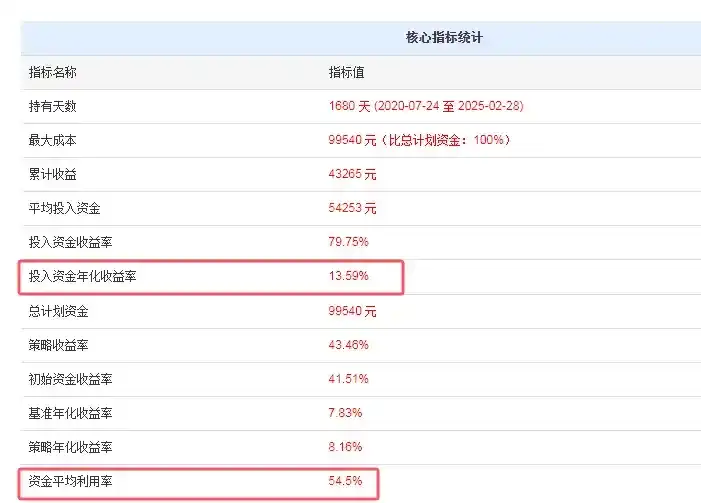Click the highlighted 资金平均利用率 label

tap(71, 482)
